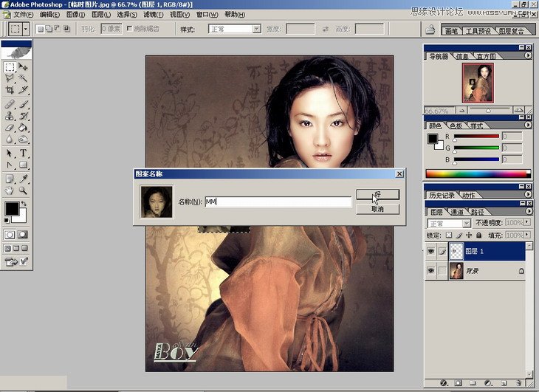Select the Paint Bucket tool
This screenshot has height=392, width=539.
tap(23, 128)
